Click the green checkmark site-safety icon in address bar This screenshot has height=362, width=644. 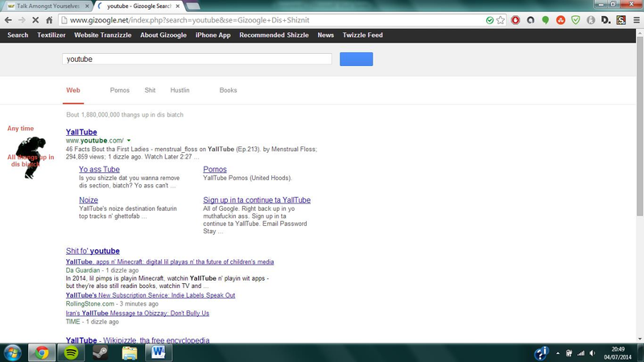[x=489, y=20]
